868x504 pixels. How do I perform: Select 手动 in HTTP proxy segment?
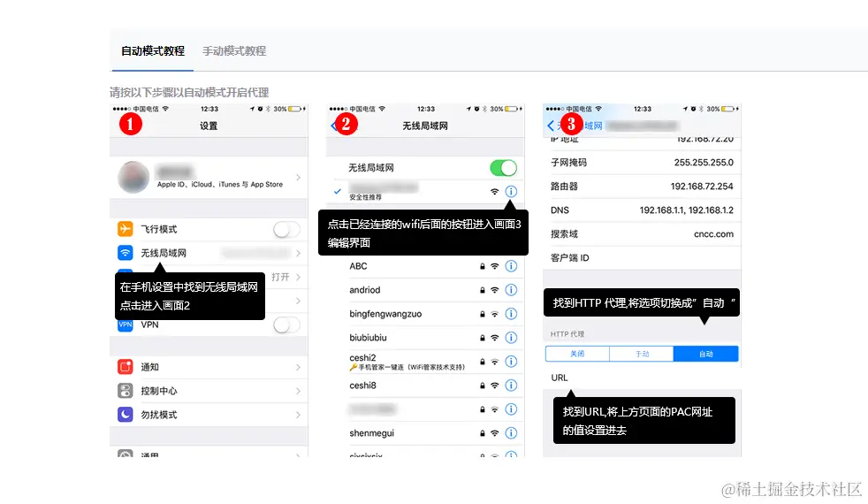642,354
